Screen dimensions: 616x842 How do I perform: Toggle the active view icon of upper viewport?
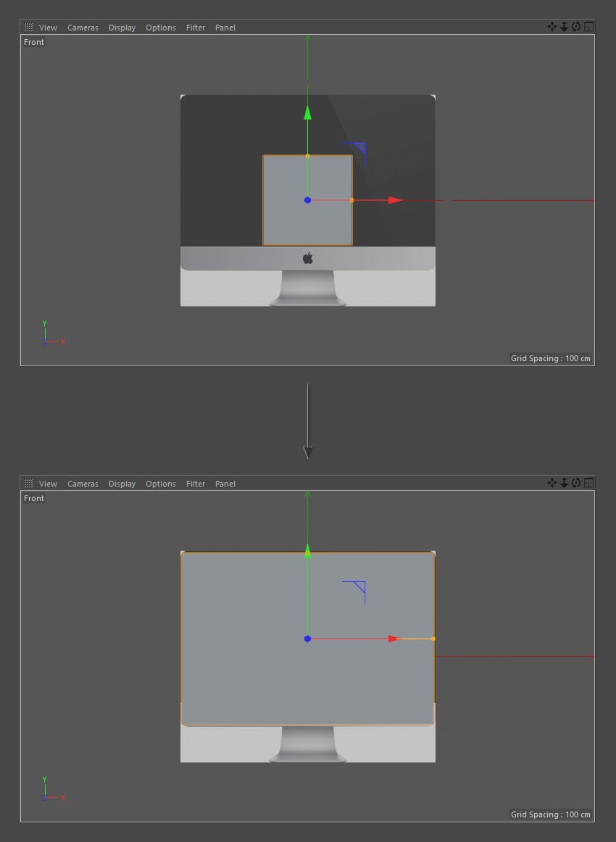point(588,27)
